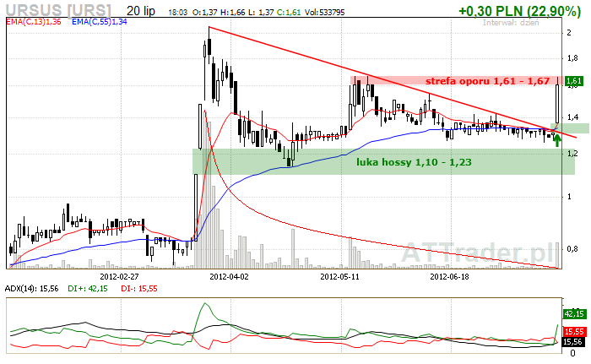Screen dimensions: 591x364
Task: Click the +0,30 PLN (22,90%) change value
Action: (519, 11)
